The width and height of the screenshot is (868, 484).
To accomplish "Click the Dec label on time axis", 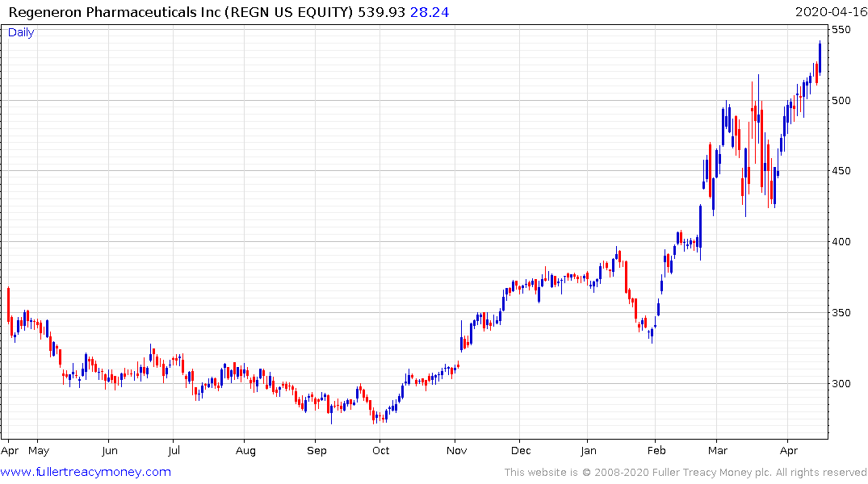I will tap(521, 451).
